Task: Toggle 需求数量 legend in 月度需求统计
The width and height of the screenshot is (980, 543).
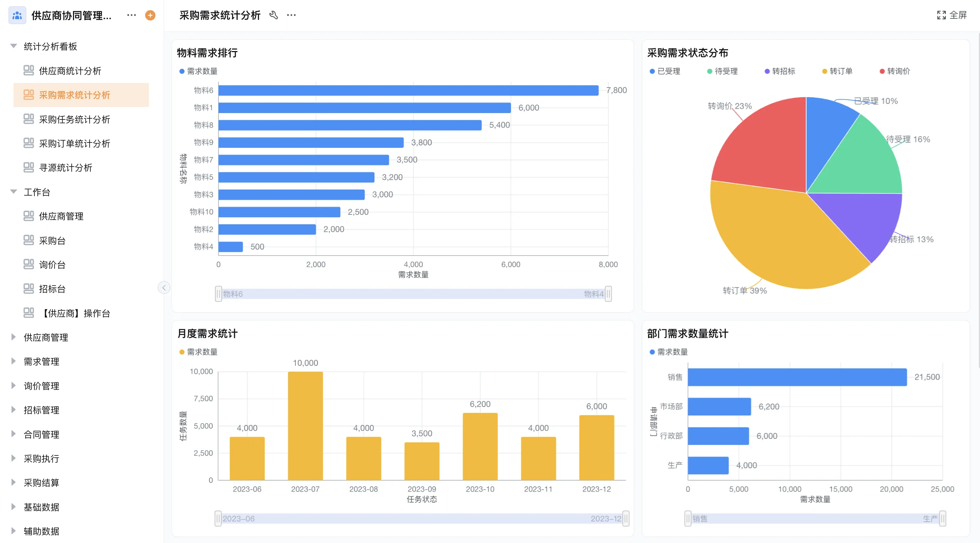Action: (198, 352)
